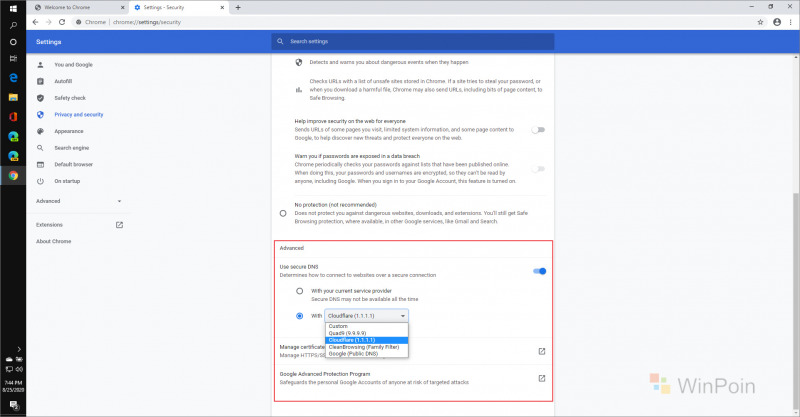Screen dimensions: 800x417
Task: Click the Detects and warns you shield icon
Action: coord(299,62)
